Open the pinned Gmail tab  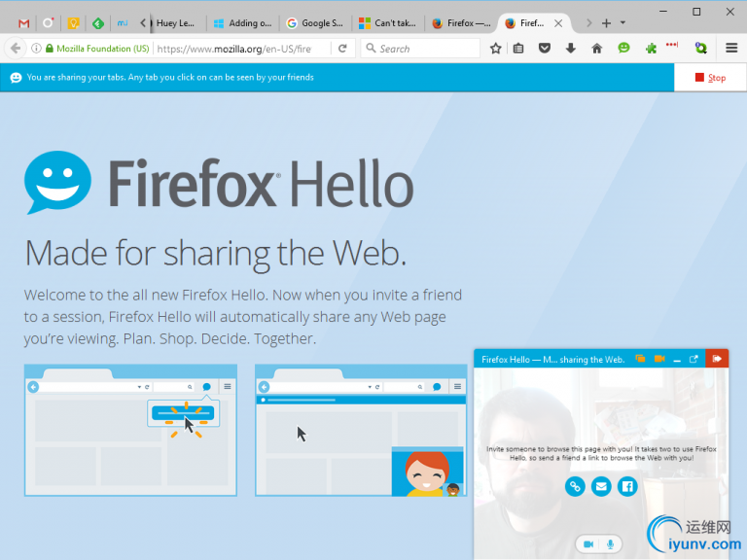(x=23, y=23)
